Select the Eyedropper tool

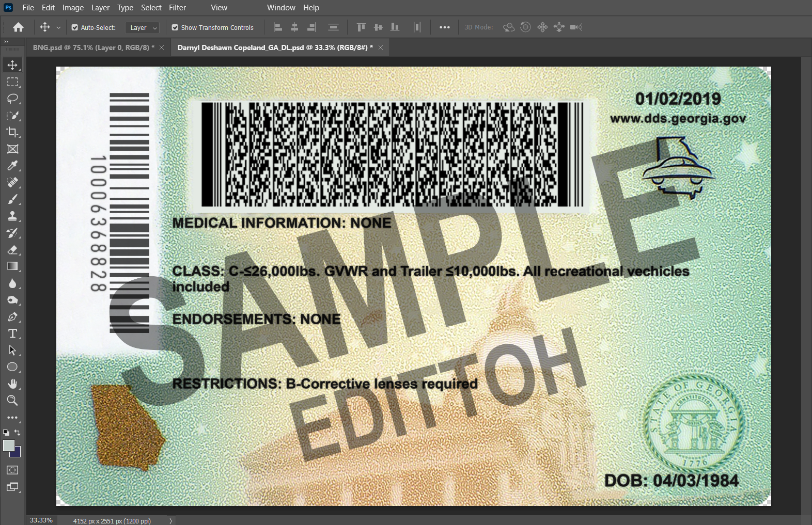coord(12,166)
